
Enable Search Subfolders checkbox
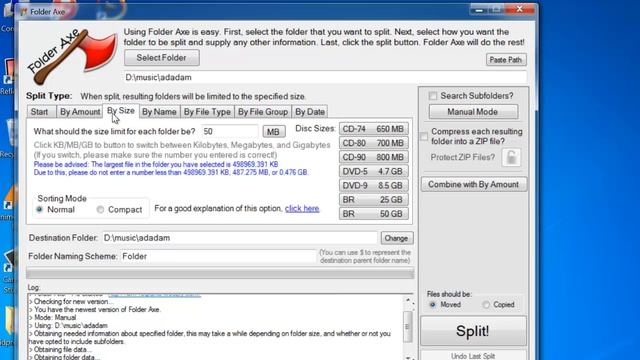coord(433,96)
